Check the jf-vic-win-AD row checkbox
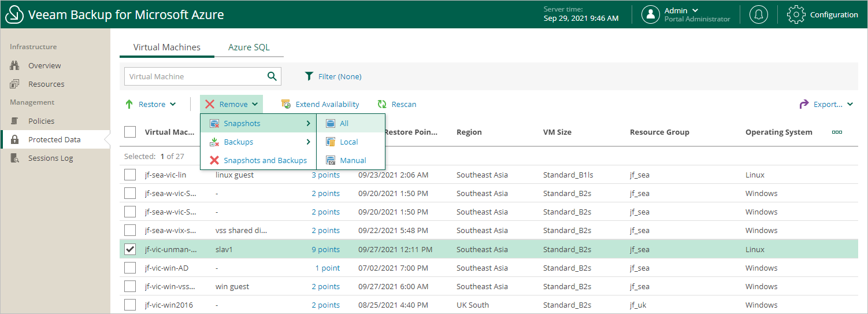The width and height of the screenshot is (868, 314). 130,268
